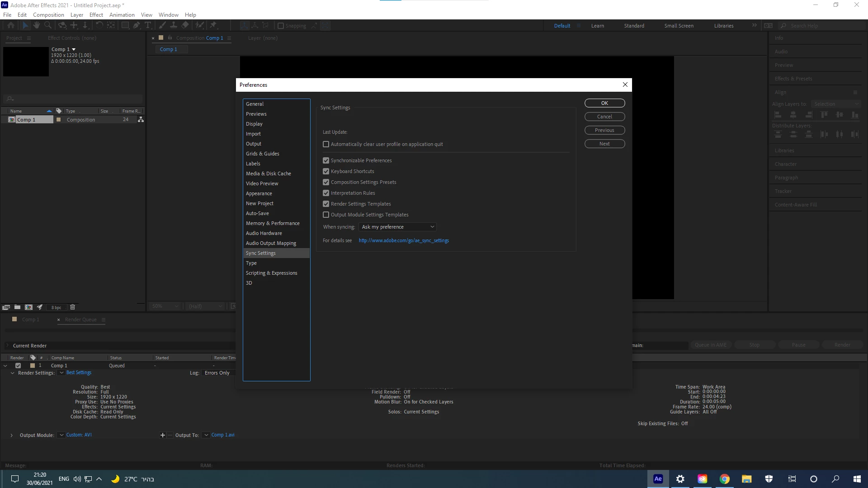
Task: Click the Delete trash icon in Project panel
Action: click(x=72, y=307)
